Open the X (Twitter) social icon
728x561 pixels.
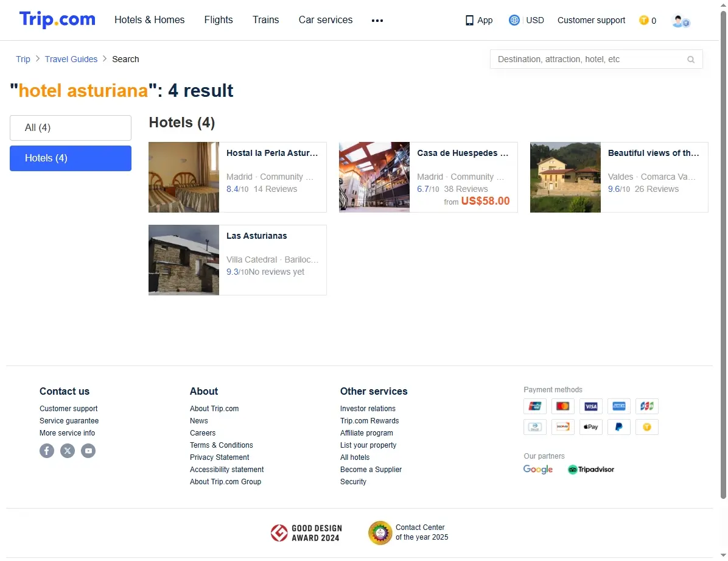tap(68, 451)
